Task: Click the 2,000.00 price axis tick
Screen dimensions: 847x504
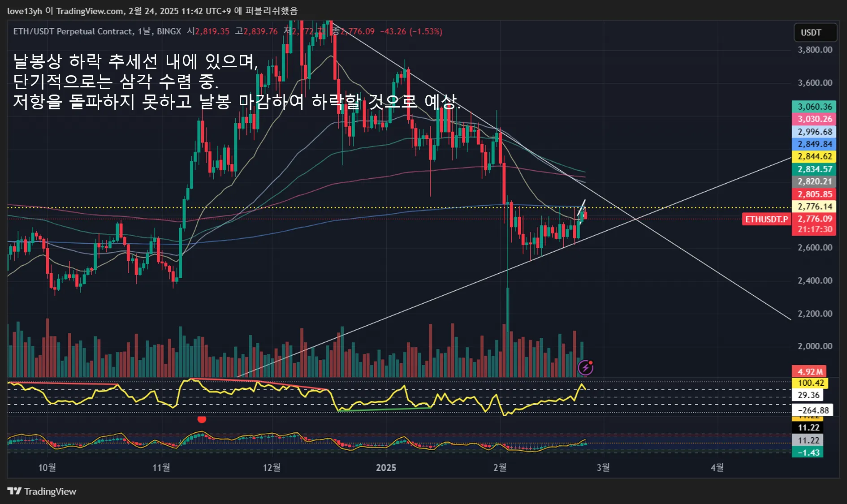Action: tap(815, 346)
